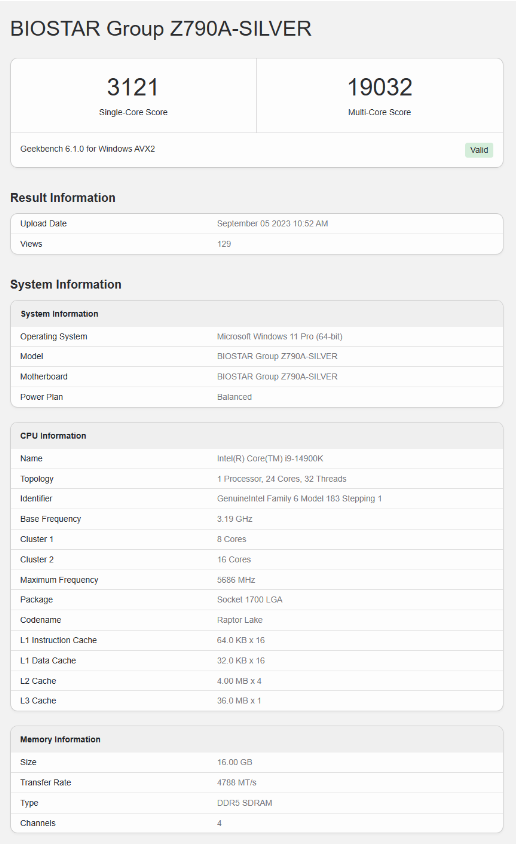Click the Multi-Core Score label
The image size is (516, 844).
379,112
